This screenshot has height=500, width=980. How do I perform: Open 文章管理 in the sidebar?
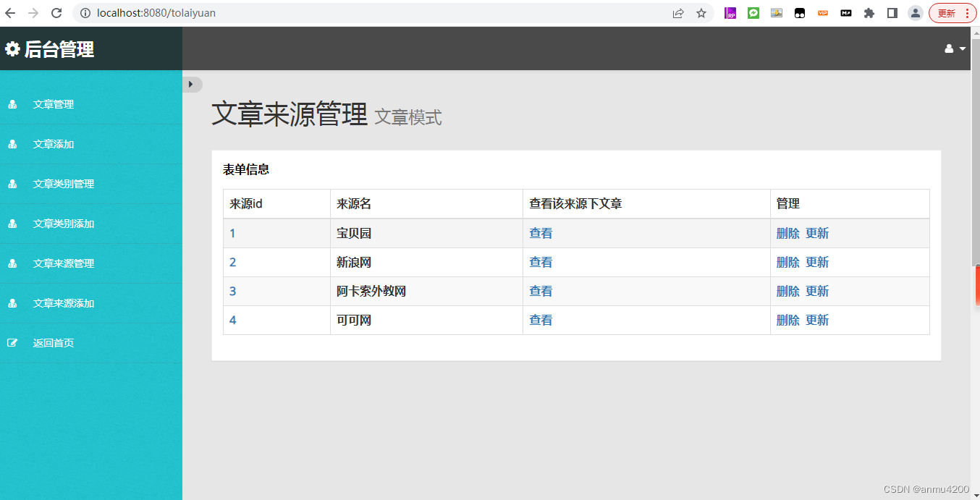54,104
